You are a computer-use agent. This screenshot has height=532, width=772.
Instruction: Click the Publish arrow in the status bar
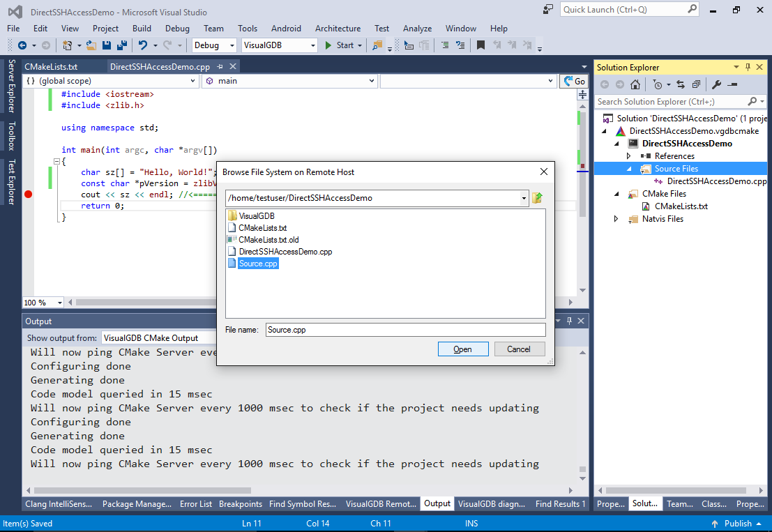715,524
